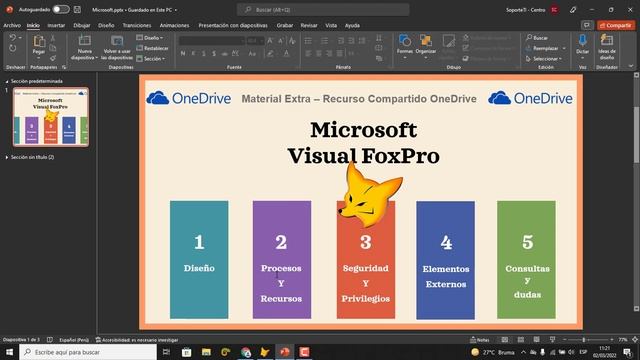Open the Transiciones tab
Image resolution: width=640 pixels, height=360 pixels.
point(137,25)
